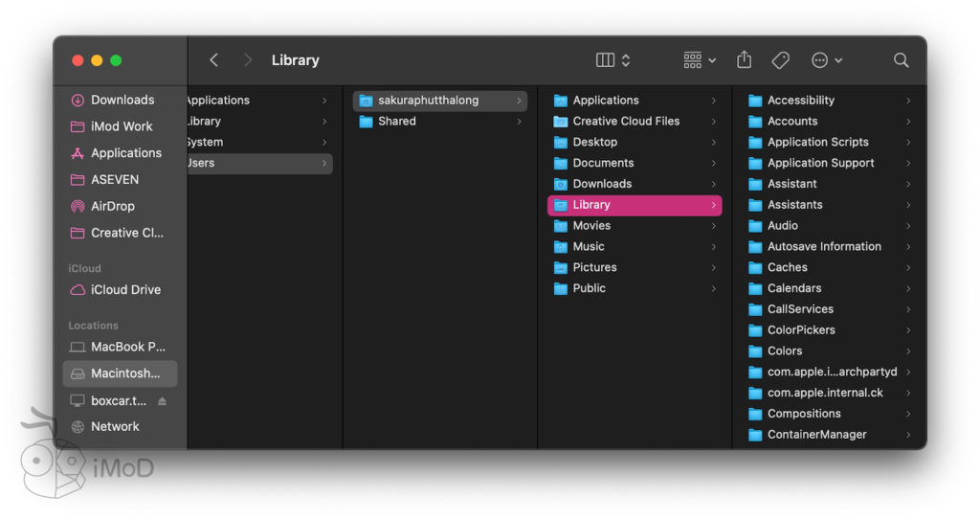Select the Shared folder
The width and height of the screenshot is (980, 520).
click(x=396, y=121)
